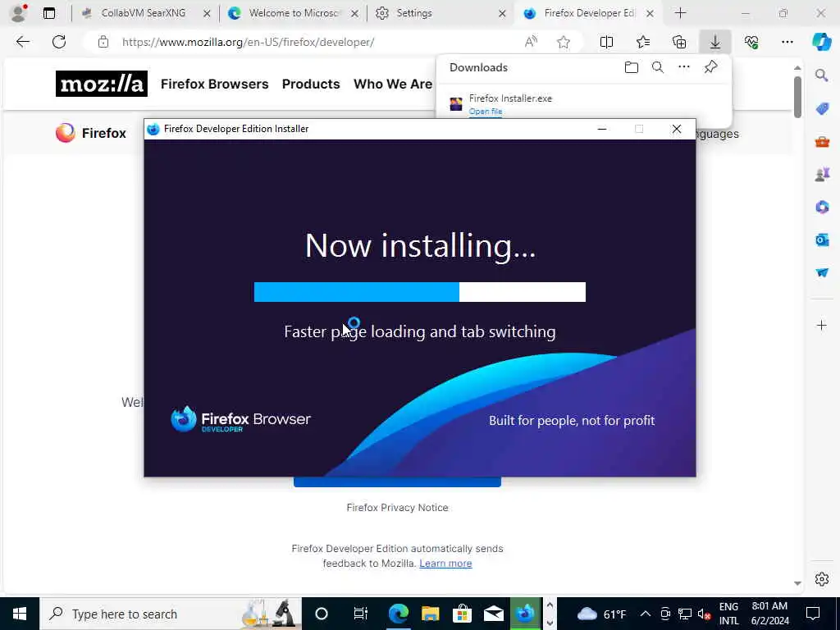
Task: Open the sidebar search icon
Action: click(822, 75)
